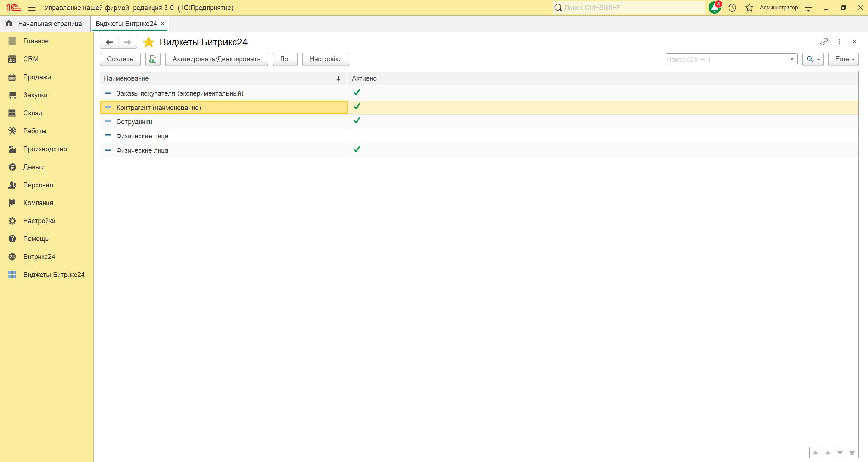
Task: Click the back arrow navigation button
Action: point(109,42)
